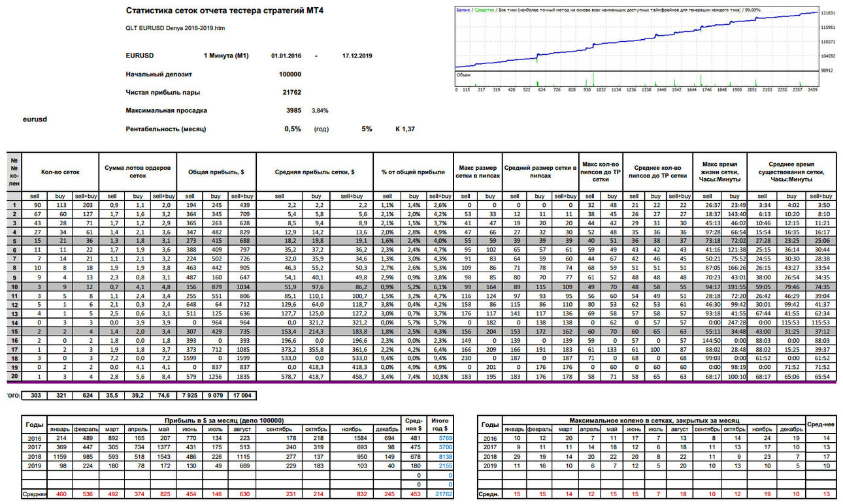Click the header "Макс время жизни сетки, Часы:Минуты"
The image size is (843, 504).
point(718,172)
